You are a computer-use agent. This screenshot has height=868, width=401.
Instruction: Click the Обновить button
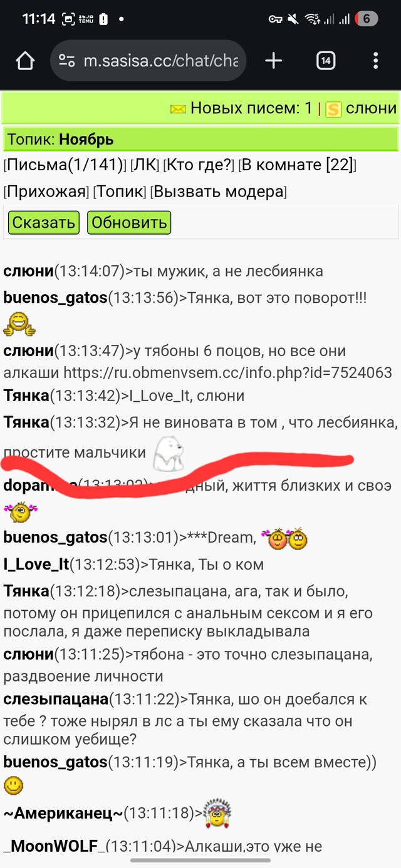tap(129, 222)
